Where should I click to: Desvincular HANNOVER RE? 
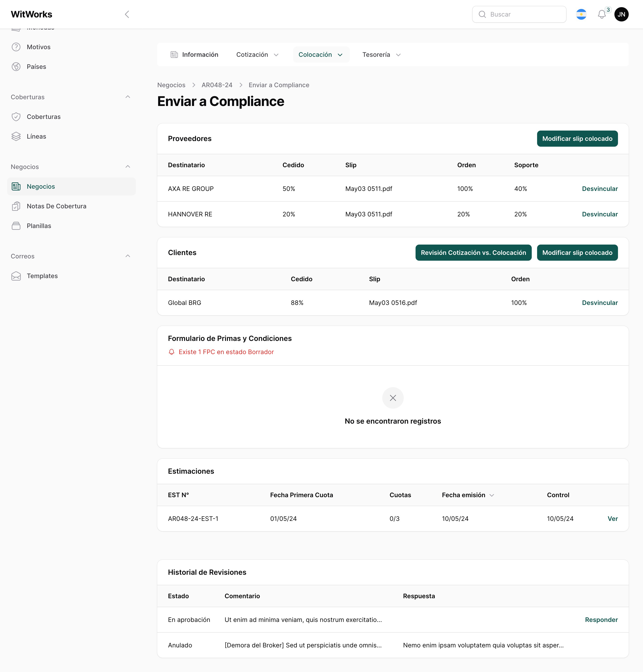click(599, 214)
